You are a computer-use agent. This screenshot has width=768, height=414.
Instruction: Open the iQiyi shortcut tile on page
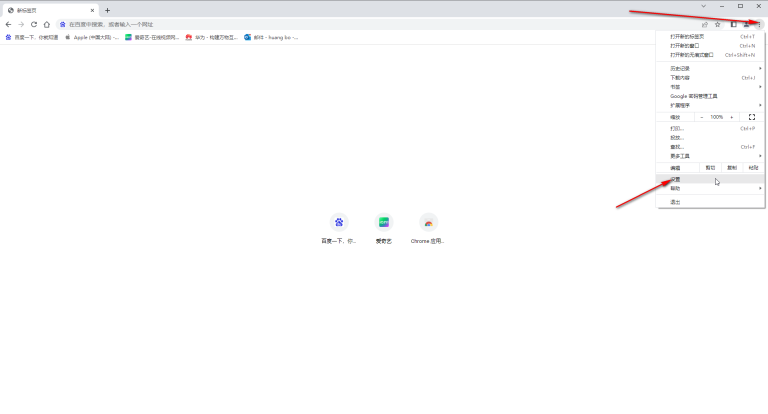click(x=384, y=229)
